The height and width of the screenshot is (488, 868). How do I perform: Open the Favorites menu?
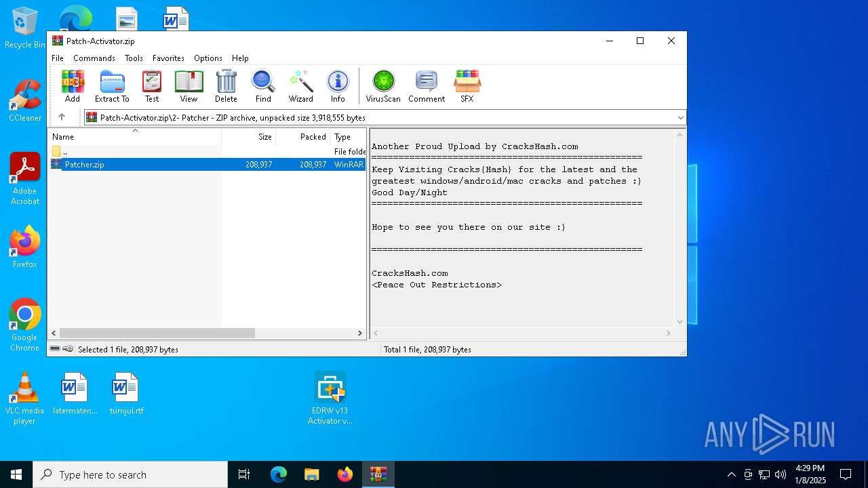pos(168,58)
